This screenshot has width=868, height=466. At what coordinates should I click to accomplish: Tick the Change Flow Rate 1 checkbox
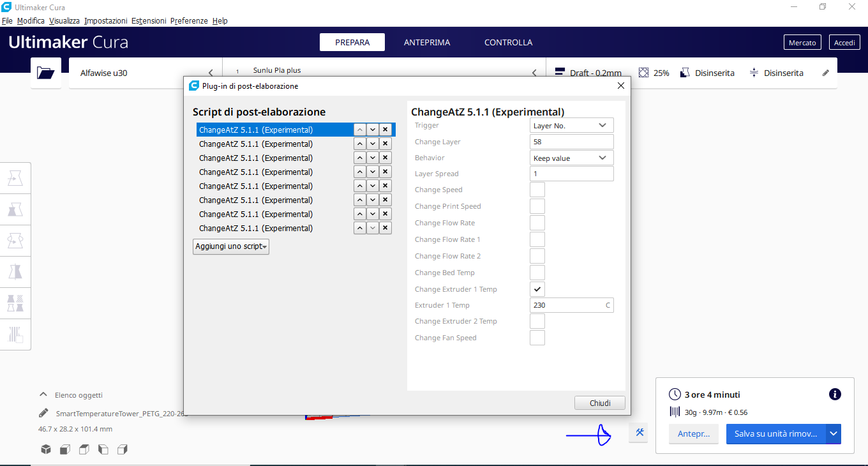pyautogui.click(x=537, y=239)
